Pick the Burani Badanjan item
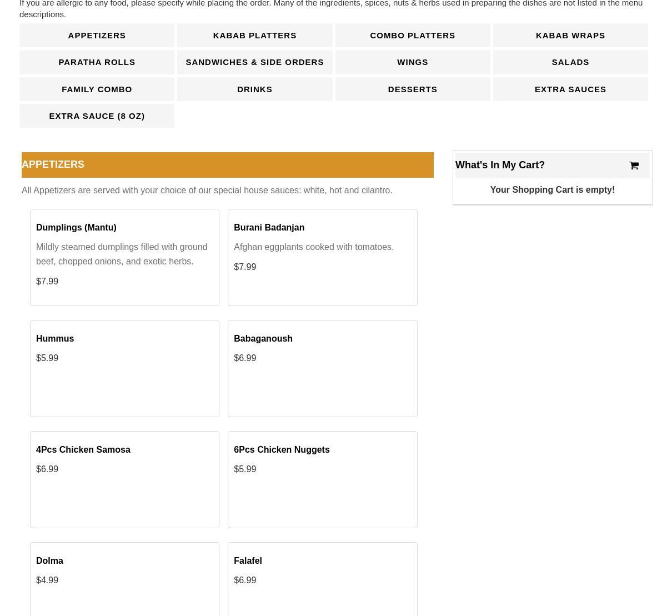This screenshot has height=616, width=672. pos(322,257)
